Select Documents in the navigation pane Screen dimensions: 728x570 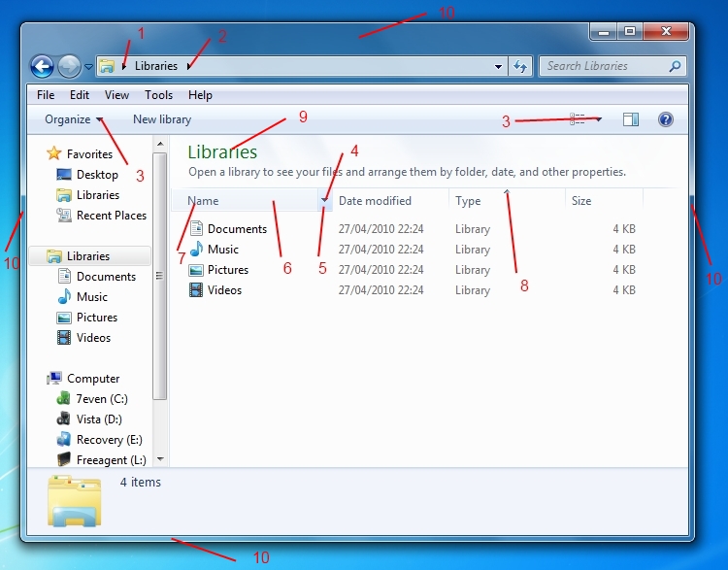pyautogui.click(x=106, y=277)
